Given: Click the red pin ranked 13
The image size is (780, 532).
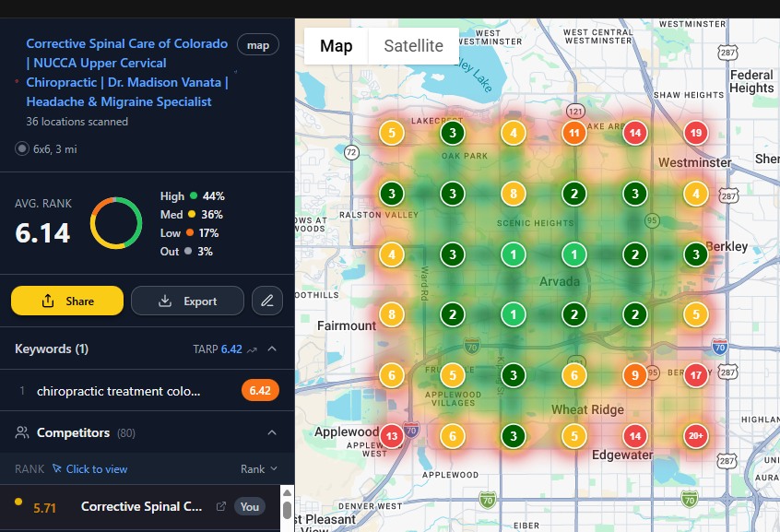Looking at the screenshot, I should (x=392, y=436).
